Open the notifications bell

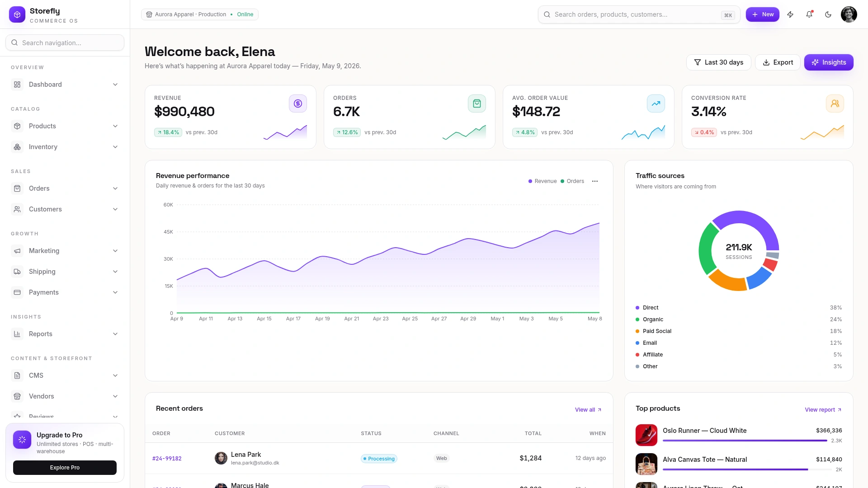[x=809, y=14]
